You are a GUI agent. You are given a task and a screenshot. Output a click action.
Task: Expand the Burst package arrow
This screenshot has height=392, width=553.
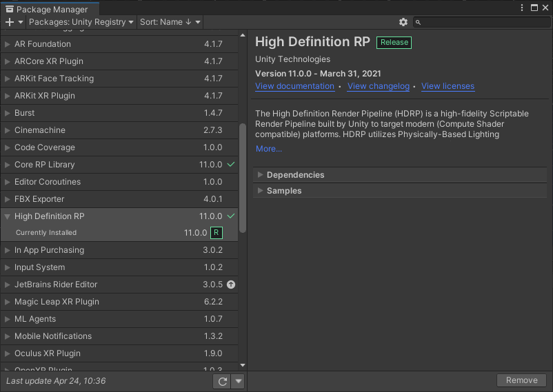(x=8, y=113)
